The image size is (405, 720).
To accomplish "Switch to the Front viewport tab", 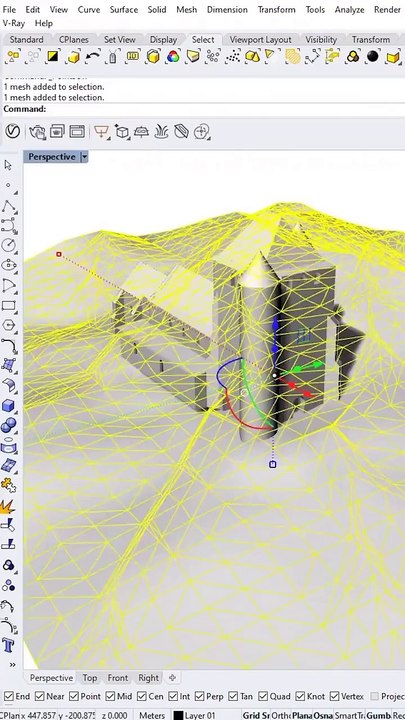I will [118, 678].
